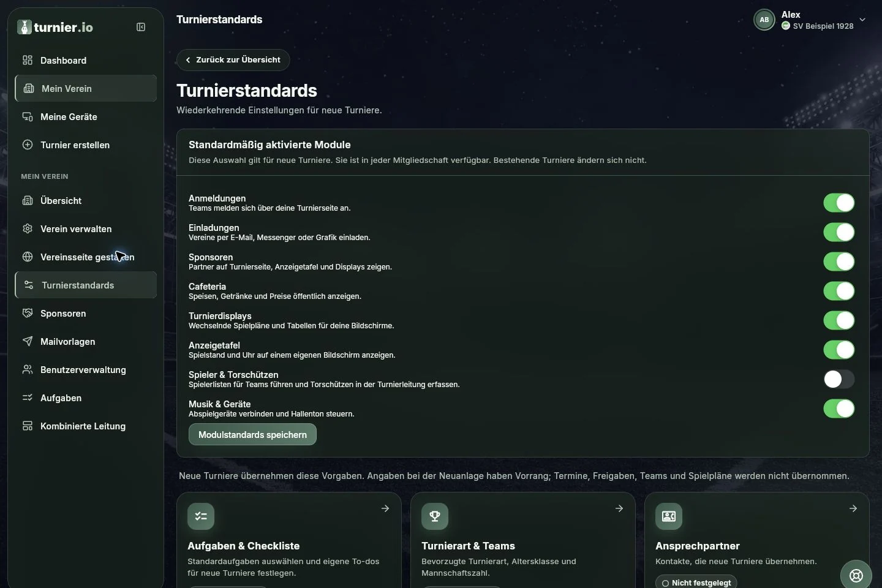Click the Nicht festgelegt status badge

point(696,582)
